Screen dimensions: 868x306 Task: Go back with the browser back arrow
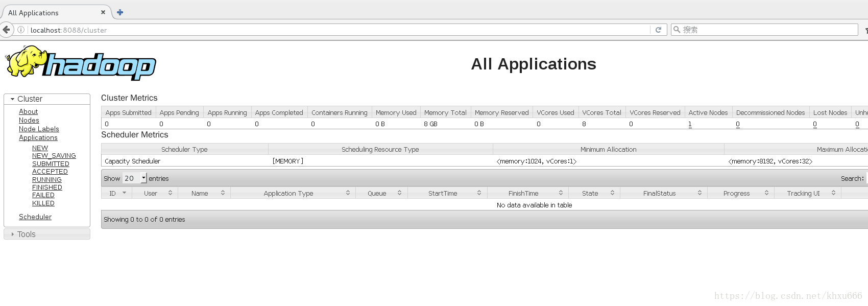click(6, 30)
